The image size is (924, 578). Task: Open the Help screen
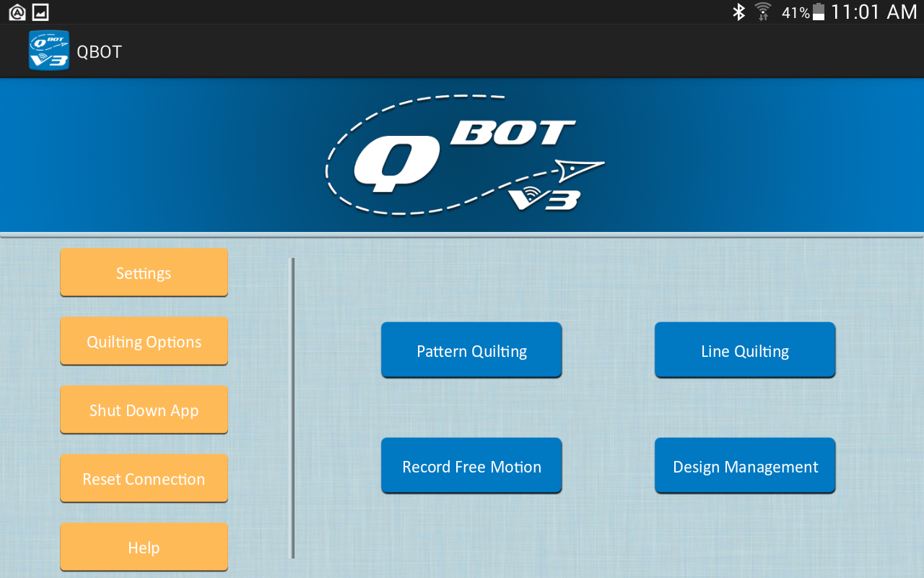click(x=144, y=547)
